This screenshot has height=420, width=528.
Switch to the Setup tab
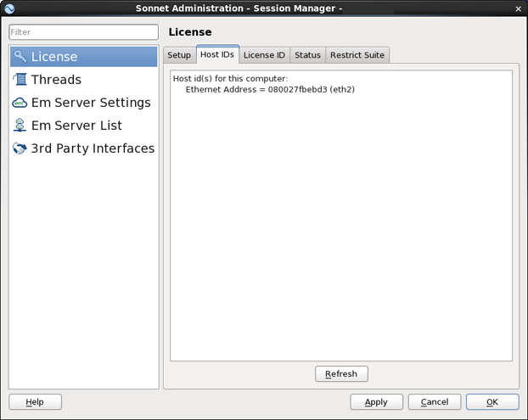179,55
